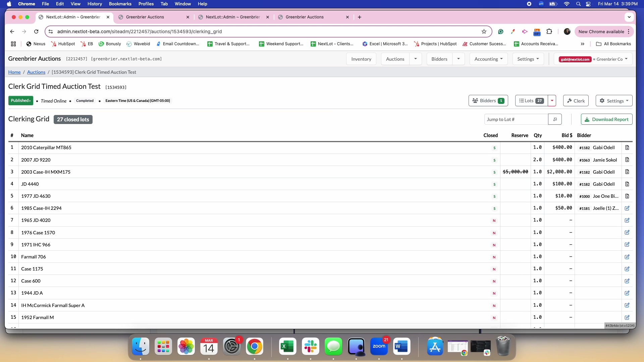Click the Settings gear icon on the page
This screenshot has height=362, width=644.
(614, 101)
